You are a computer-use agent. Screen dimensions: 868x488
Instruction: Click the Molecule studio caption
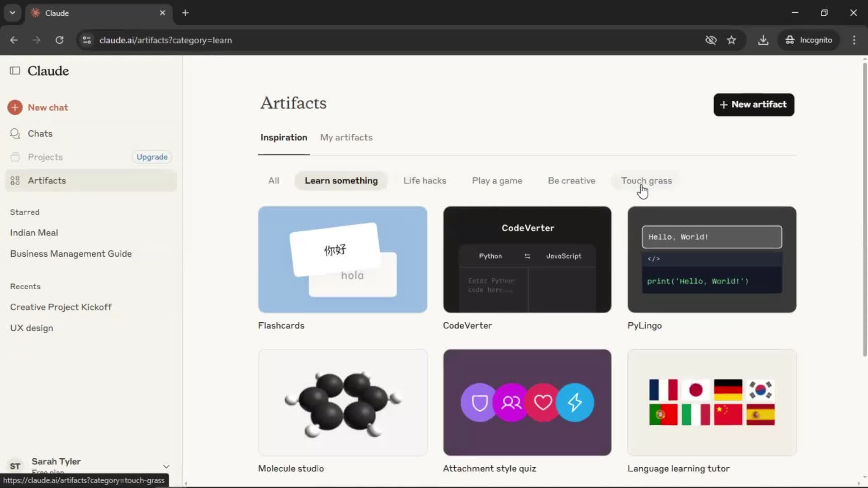point(291,469)
